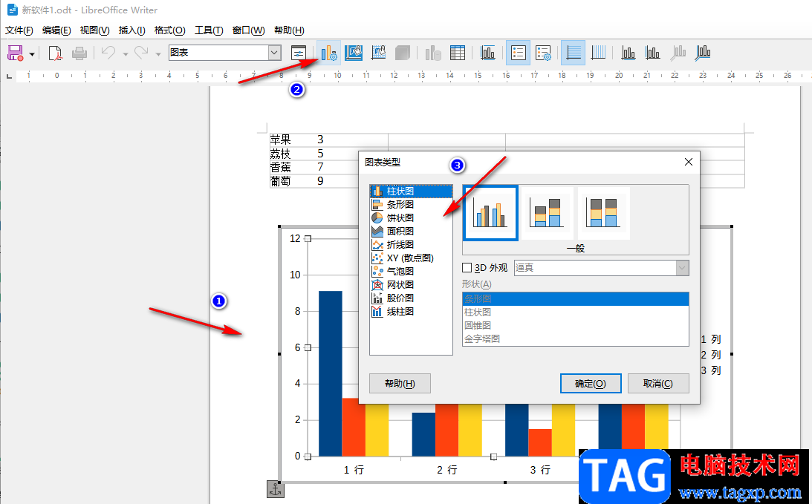Choose the 一般 (normal) column subtype thumbnail
Screen dimensions: 812x504
[490, 213]
